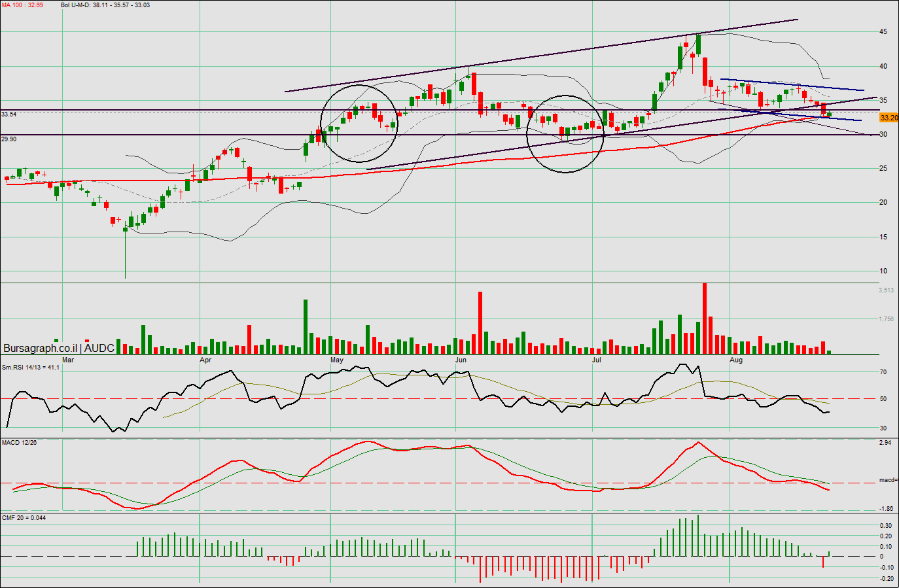Click the -1.86 value on the MACD axis
899x588 pixels.
point(886,508)
